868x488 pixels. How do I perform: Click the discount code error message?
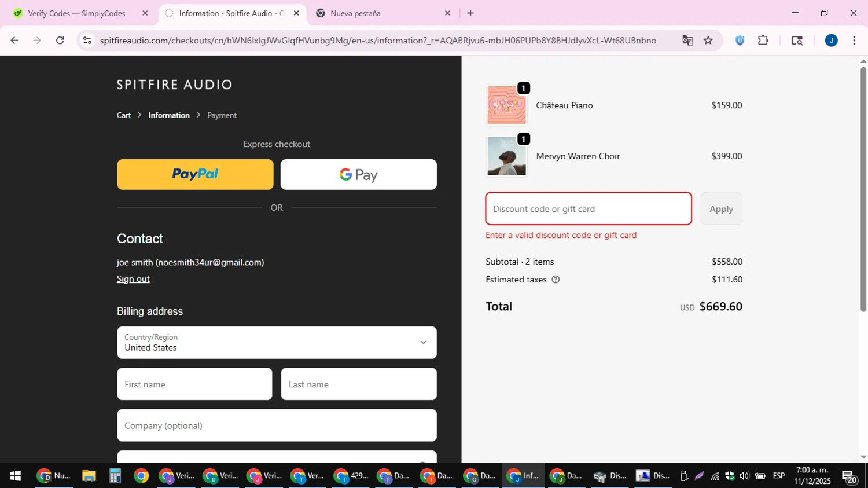(561, 235)
